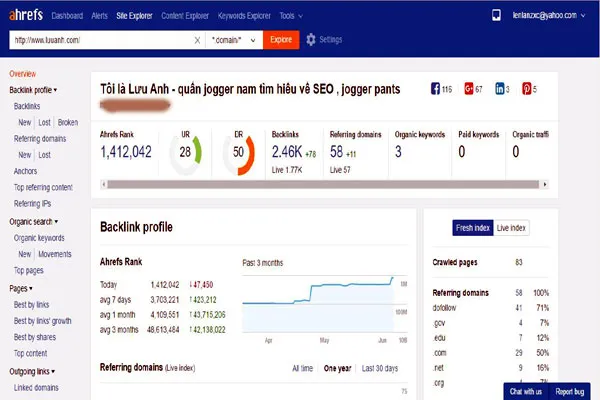
Task: Click the Pinterest share icon
Action: 527,88
